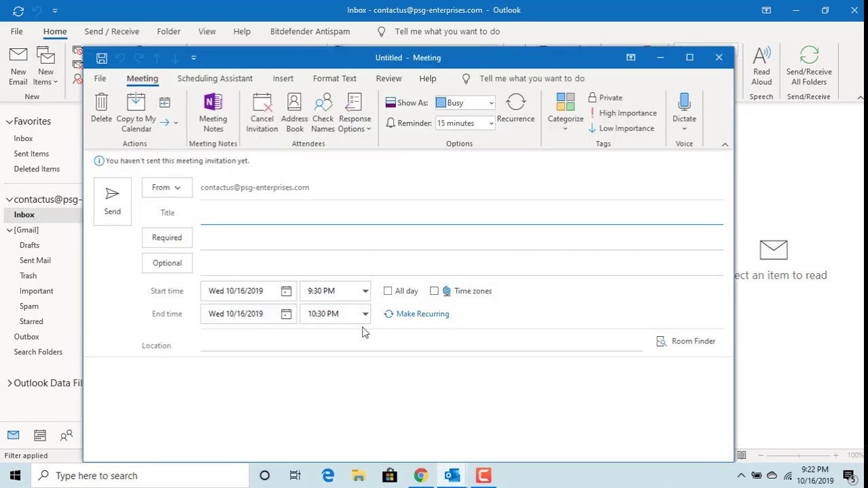The width and height of the screenshot is (868, 488).
Task: Toggle the Private tag option
Action: pyautogui.click(x=606, y=98)
